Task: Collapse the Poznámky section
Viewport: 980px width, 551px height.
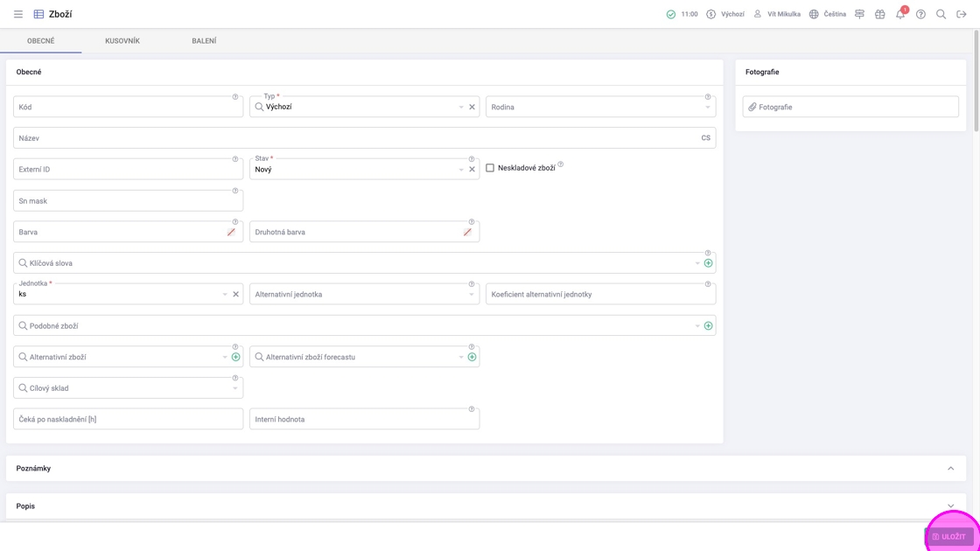Action: coord(950,469)
